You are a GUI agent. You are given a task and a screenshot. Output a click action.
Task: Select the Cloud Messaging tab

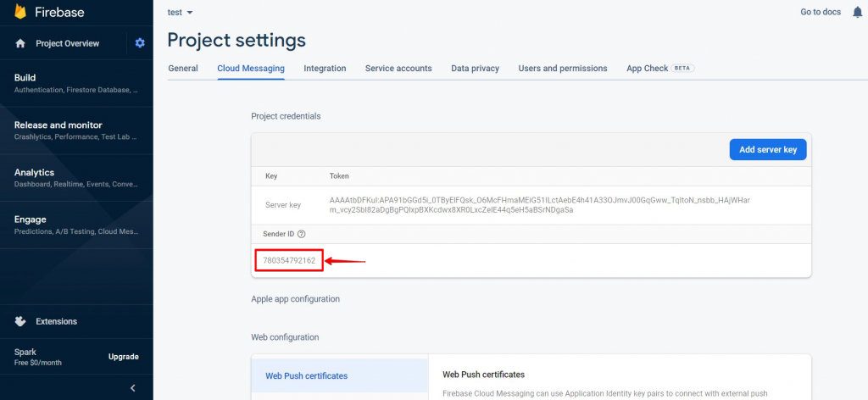pyautogui.click(x=251, y=68)
